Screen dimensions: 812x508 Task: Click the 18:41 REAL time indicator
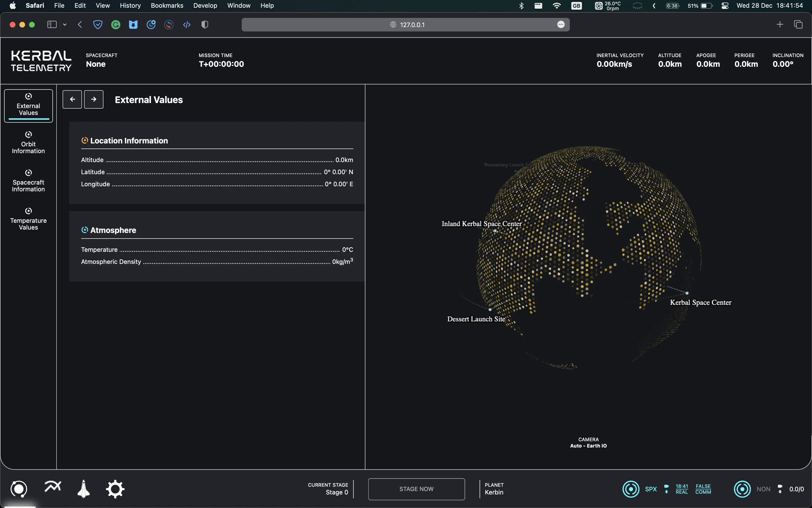click(x=682, y=489)
